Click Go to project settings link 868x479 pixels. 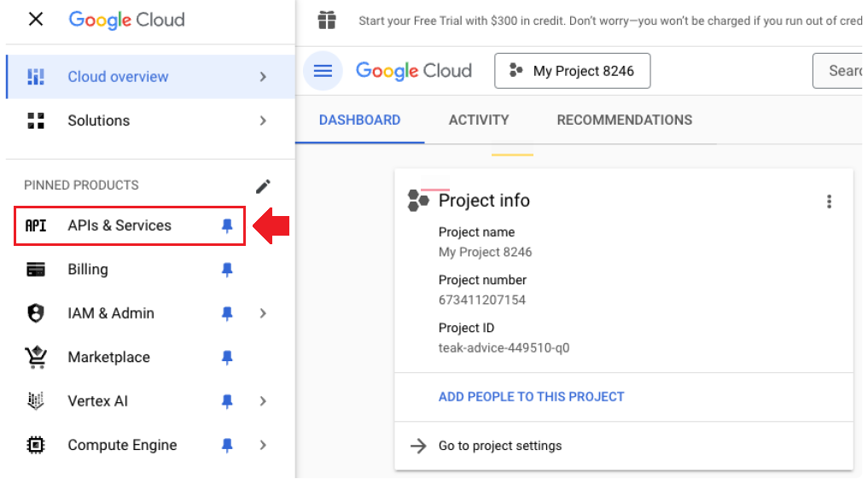[x=500, y=446]
